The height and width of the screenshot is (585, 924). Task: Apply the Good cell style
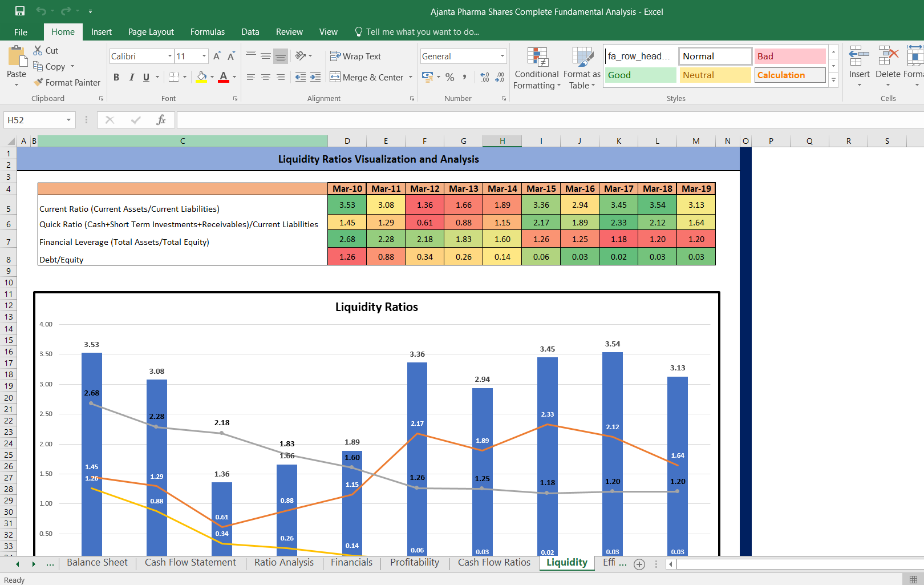[x=641, y=75]
